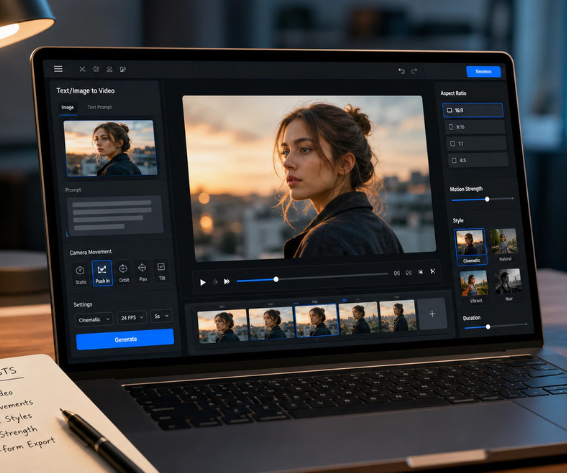Choose the 1:1 aspect ratio

tap(477, 144)
